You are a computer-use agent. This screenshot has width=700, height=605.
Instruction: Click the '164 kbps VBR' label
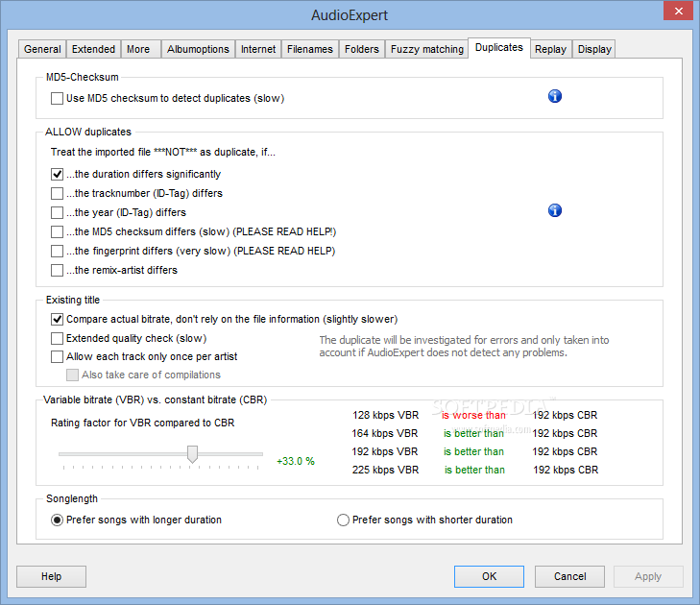pyautogui.click(x=385, y=433)
